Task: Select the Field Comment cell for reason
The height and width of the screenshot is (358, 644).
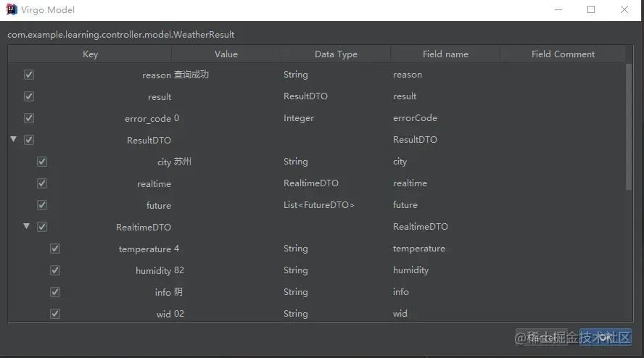Action: click(563, 75)
